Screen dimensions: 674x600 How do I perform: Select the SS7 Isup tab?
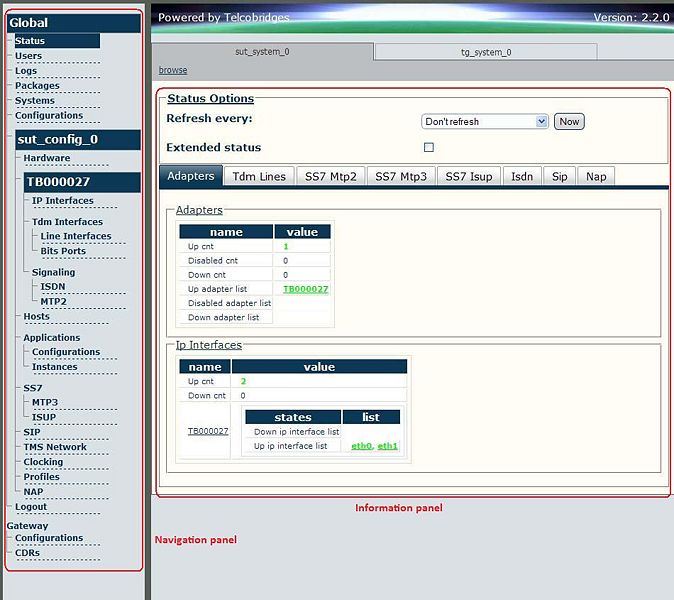tap(469, 176)
